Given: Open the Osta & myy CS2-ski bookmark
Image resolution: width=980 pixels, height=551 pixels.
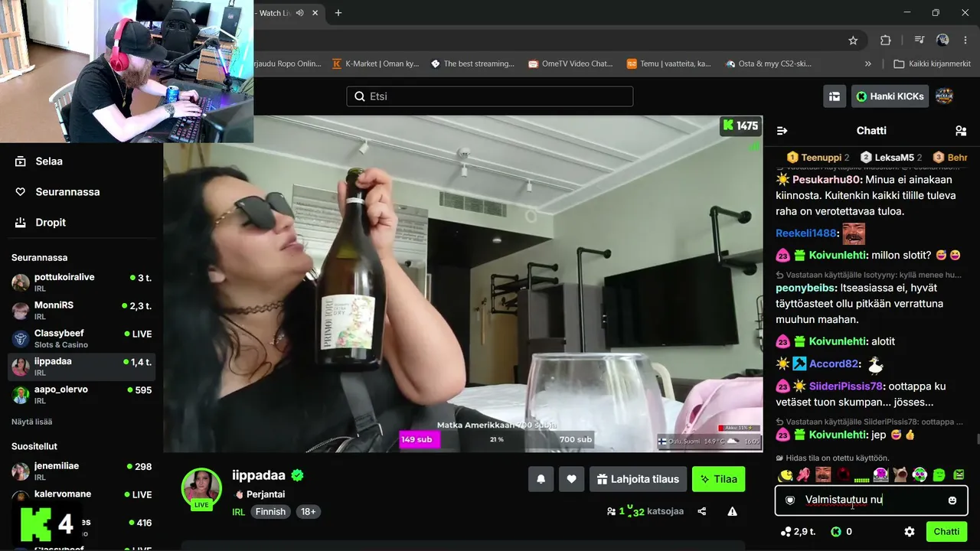Looking at the screenshot, I should tap(768, 64).
